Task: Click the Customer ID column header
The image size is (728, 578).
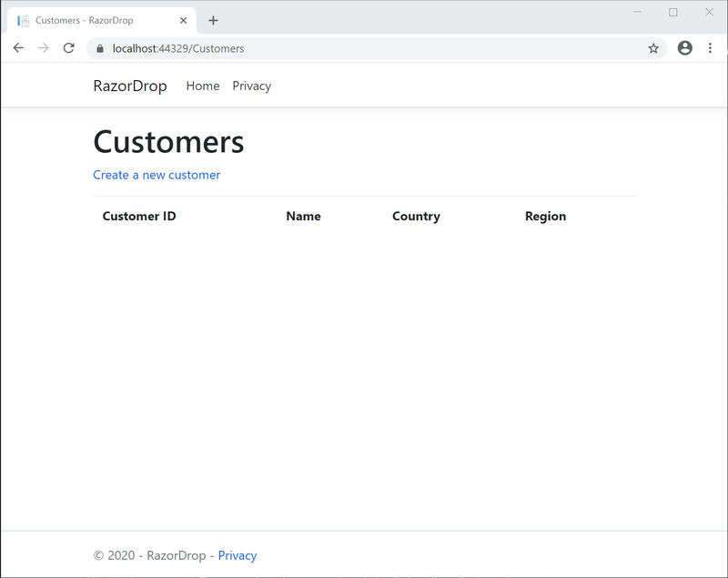Action: point(139,216)
